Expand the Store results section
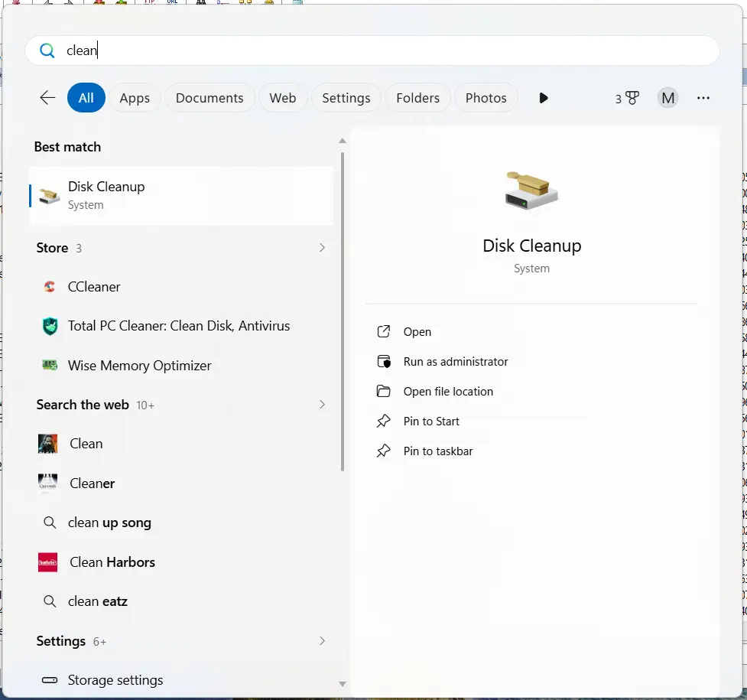This screenshot has width=747, height=700. point(322,247)
